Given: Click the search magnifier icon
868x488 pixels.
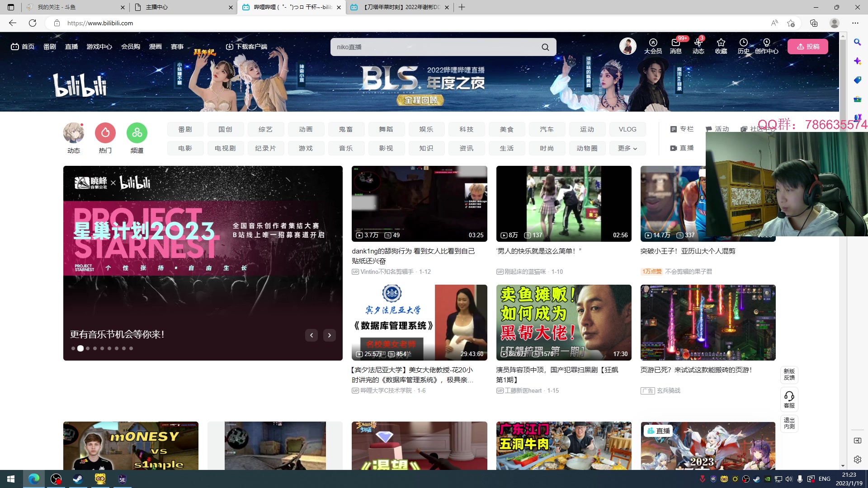Looking at the screenshot, I should click(545, 47).
